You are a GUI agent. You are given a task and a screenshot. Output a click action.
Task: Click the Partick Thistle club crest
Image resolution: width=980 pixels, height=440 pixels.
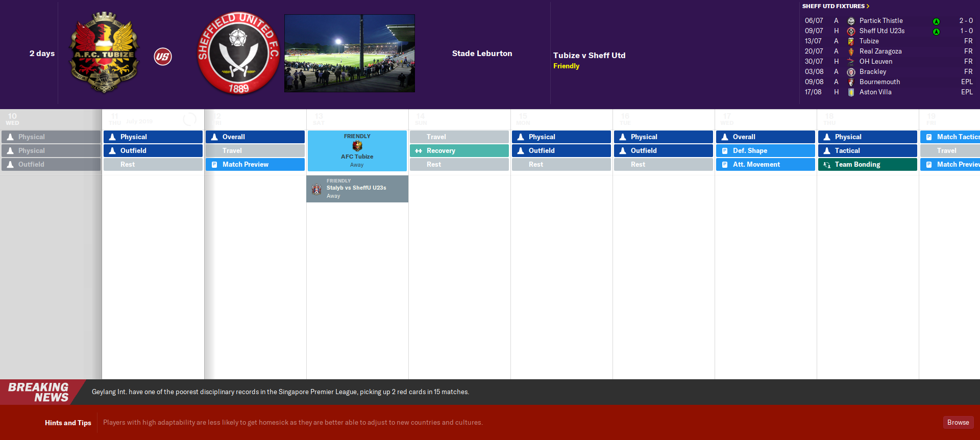point(851,21)
